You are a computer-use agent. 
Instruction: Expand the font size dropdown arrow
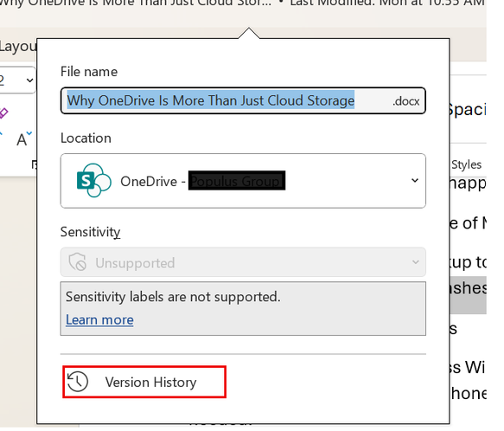point(29,80)
